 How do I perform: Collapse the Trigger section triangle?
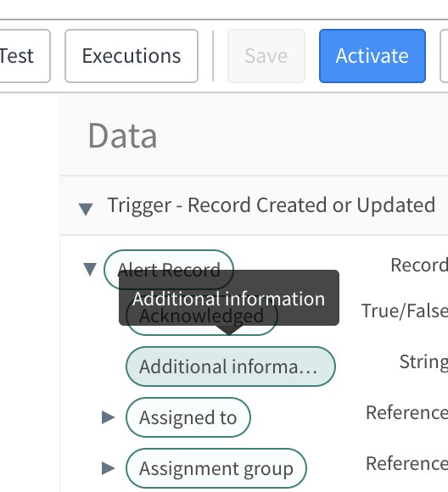86,209
